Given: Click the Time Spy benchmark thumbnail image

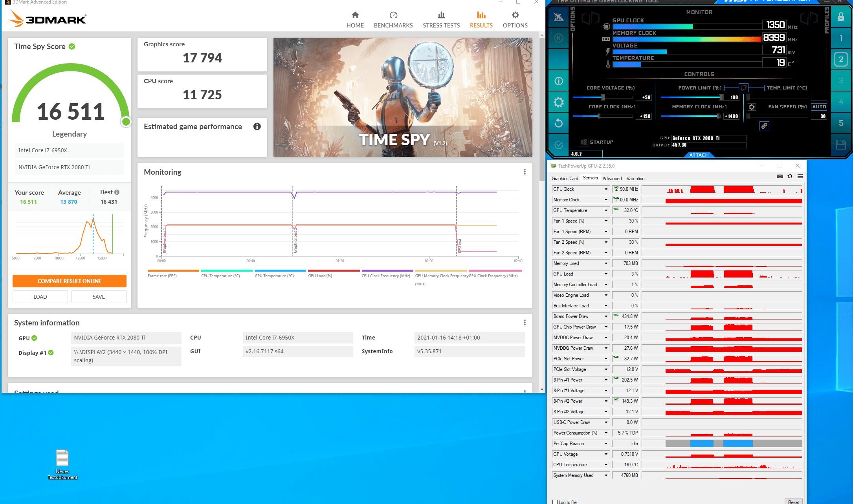Looking at the screenshot, I should [x=403, y=97].
